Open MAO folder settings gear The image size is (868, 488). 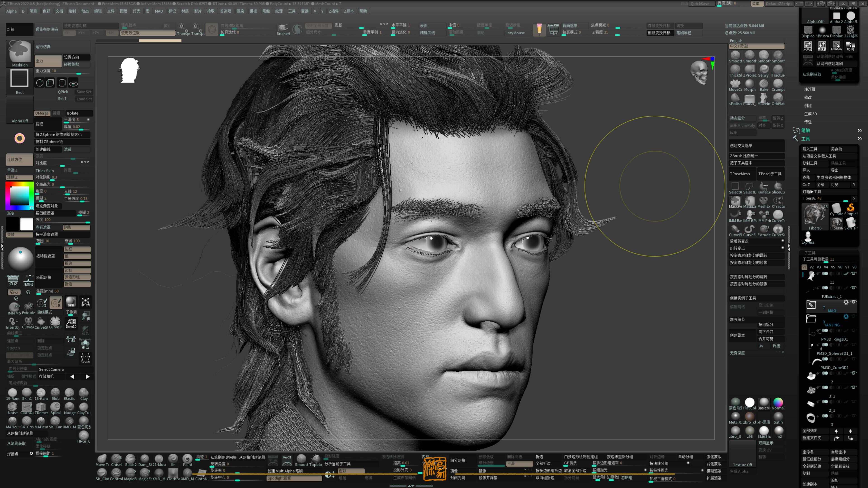(x=846, y=302)
